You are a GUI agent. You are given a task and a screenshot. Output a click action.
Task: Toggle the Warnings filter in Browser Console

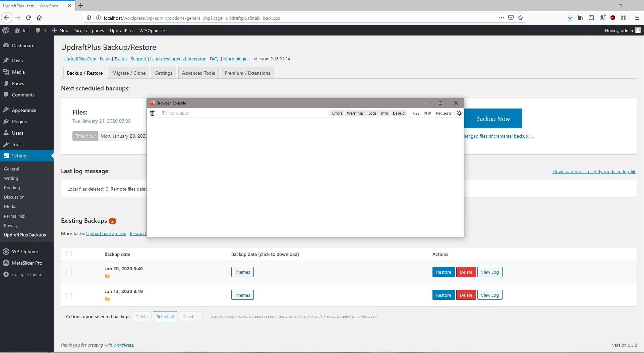click(x=355, y=113)
